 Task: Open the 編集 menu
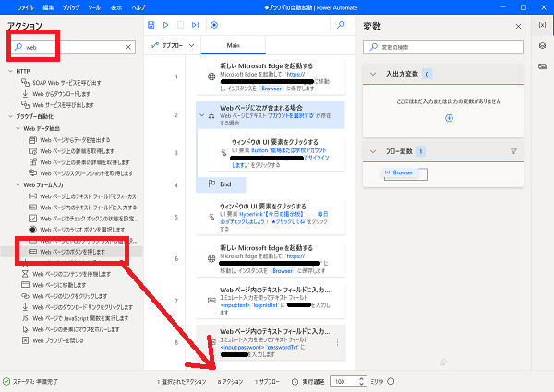click(48, 7)
